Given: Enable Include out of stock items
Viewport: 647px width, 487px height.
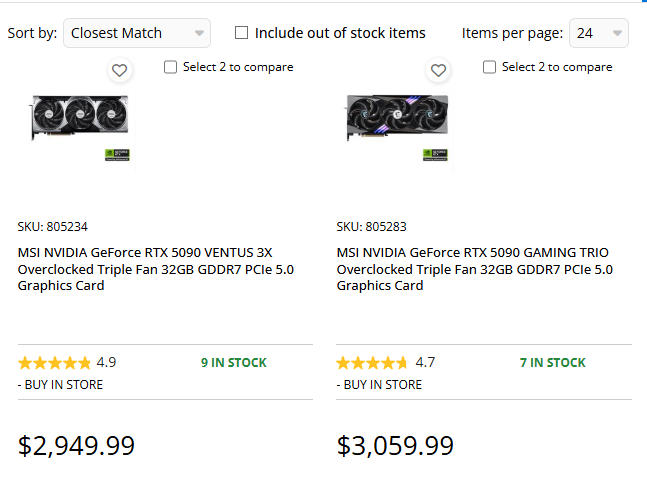Looking at the screenshot, I should (242, 33).
